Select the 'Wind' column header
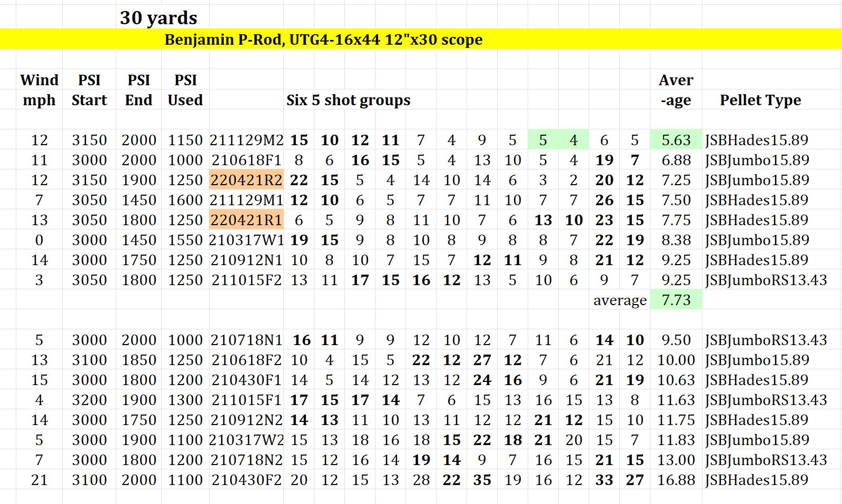 pyautogui.click(x=39, y=80)
